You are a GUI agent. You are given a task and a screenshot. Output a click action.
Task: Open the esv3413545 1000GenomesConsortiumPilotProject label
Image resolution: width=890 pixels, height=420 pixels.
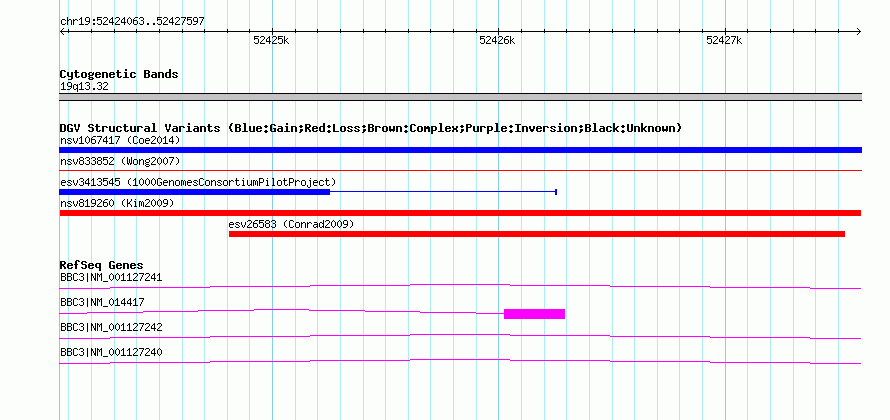pyautogui.click(x=198, y=182)
